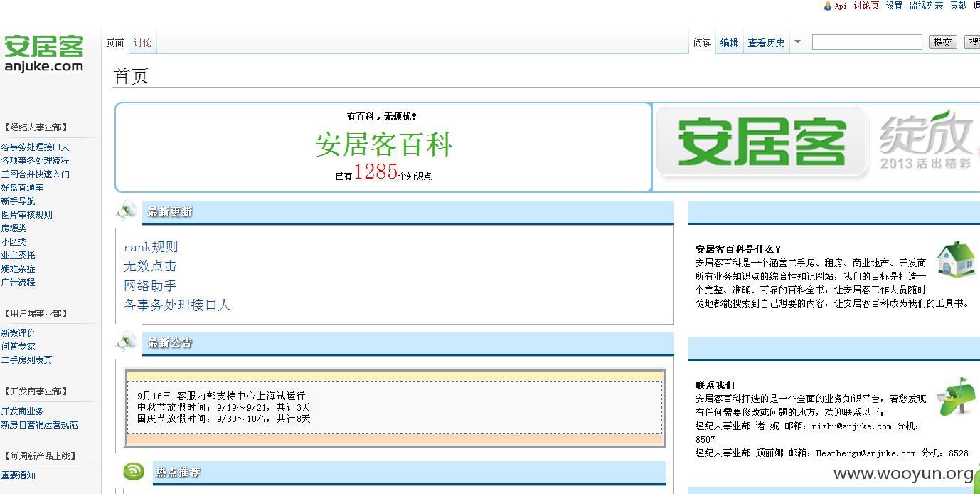Viewport: 980px width, 494px height.
Task: Open sidebar link 业主委托
Action: tap(18, 256)
